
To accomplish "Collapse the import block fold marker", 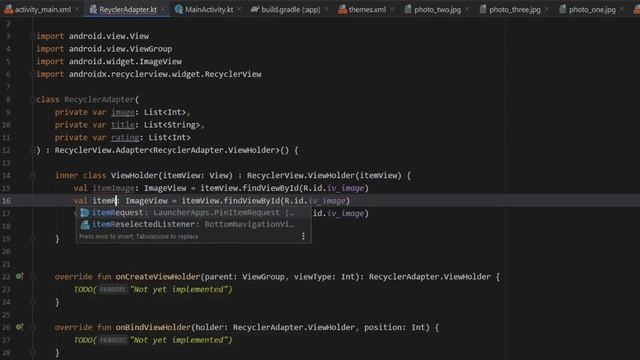I will point(33,36).
